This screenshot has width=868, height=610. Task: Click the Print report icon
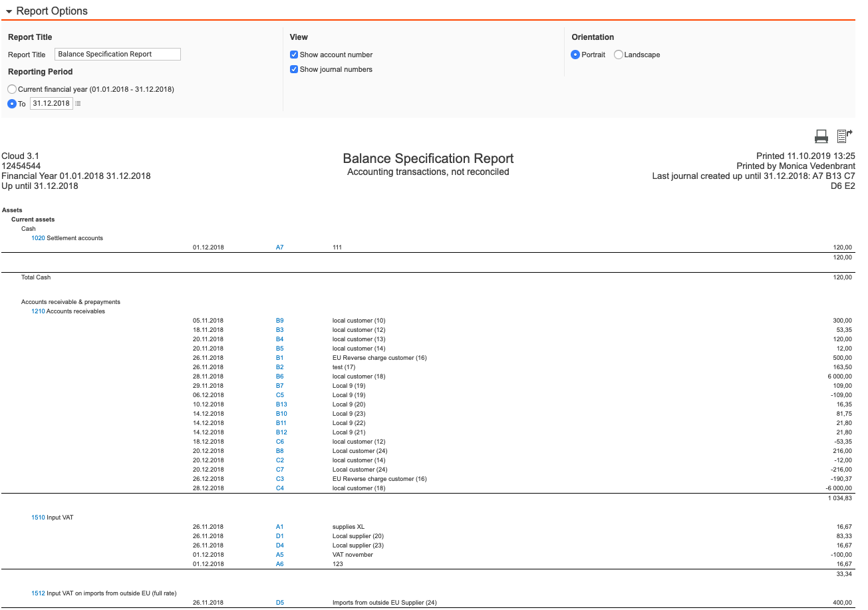821,136
